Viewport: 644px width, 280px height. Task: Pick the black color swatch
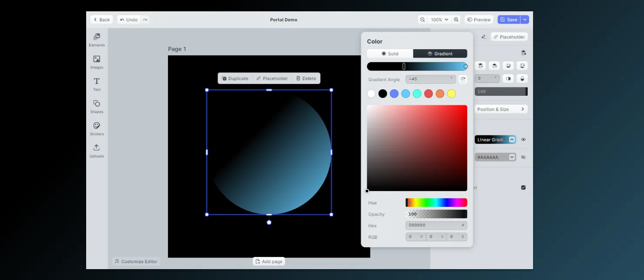tap(382, 94)
